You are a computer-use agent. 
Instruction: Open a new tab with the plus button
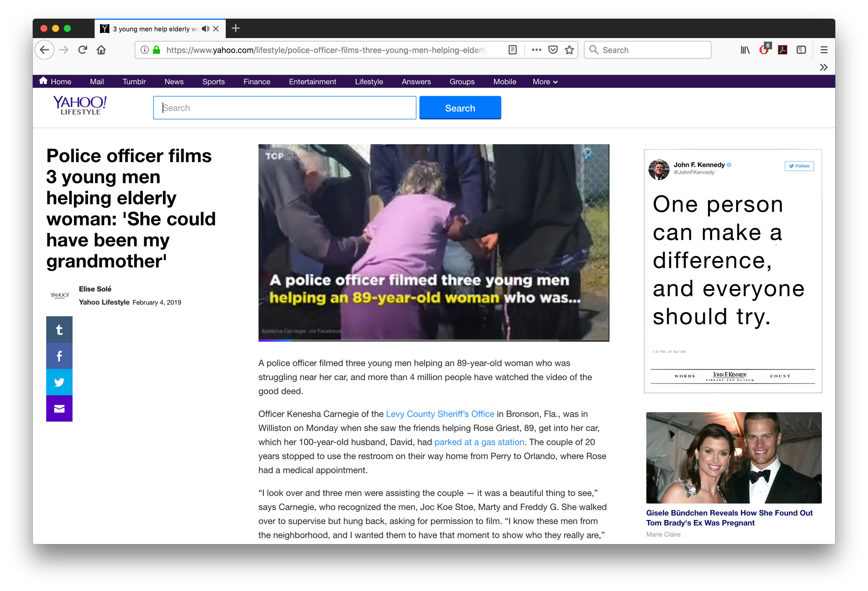coord(236,28)
